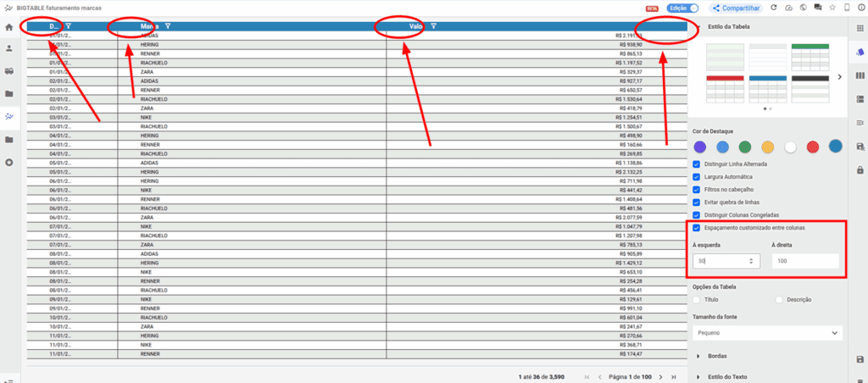Click the À direita spacing input field
868x383 pixels.
click(x=805, y=262)
